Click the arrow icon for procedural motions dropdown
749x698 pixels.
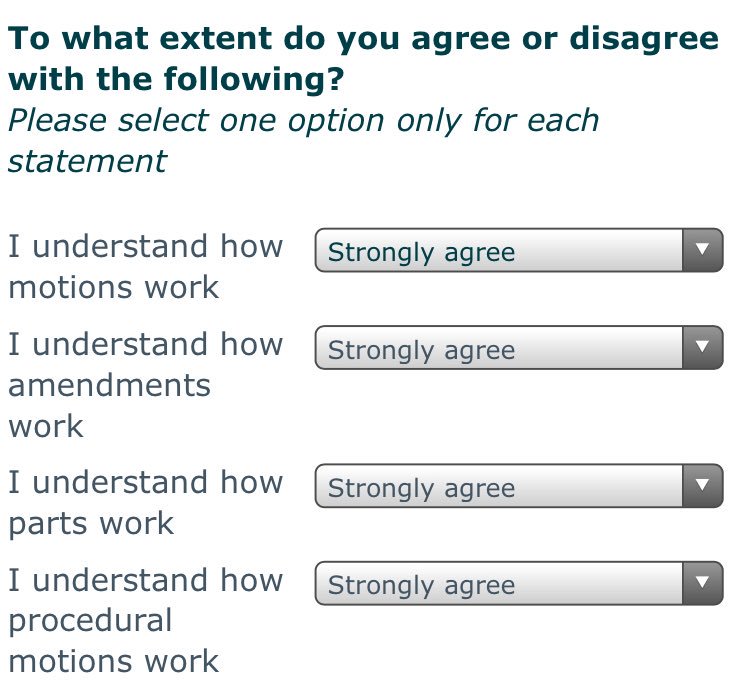tap(702, 583)
